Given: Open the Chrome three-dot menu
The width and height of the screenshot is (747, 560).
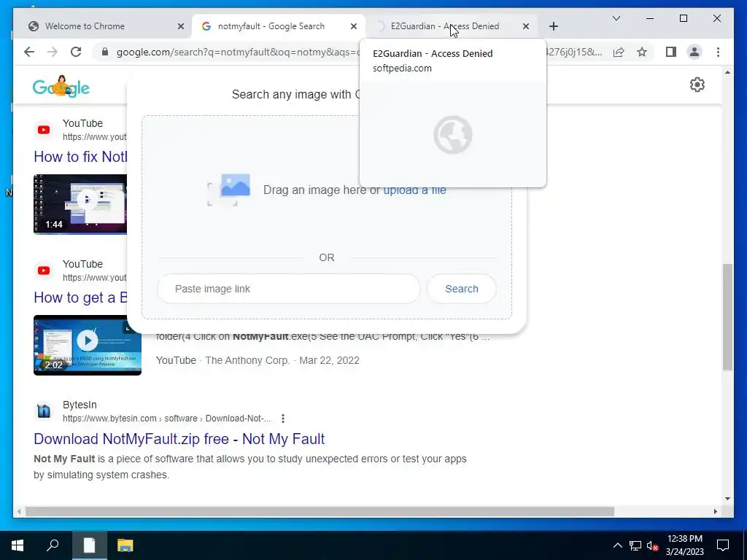Looking at the screenshot, I should (718, 52).
